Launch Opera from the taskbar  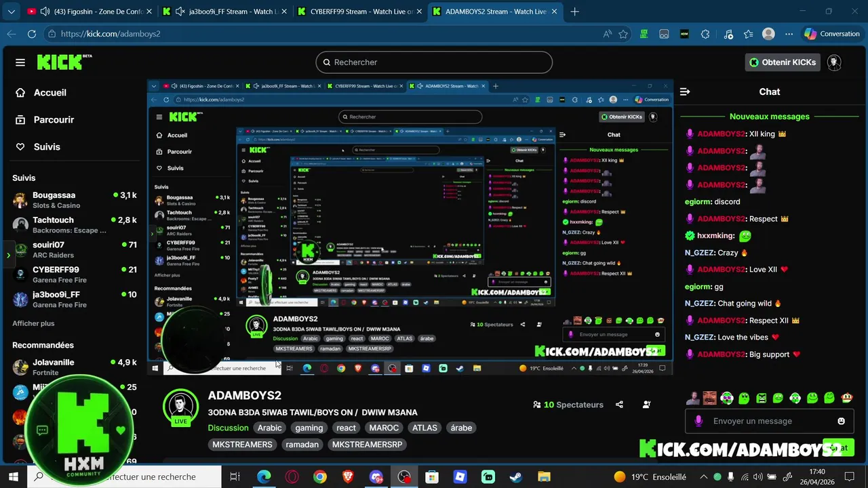[292, 476]
